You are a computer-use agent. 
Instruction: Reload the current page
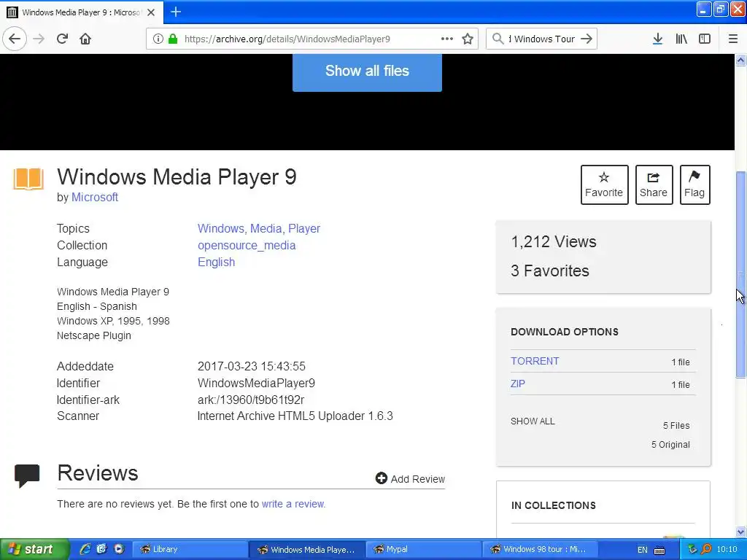pos(62,39)
